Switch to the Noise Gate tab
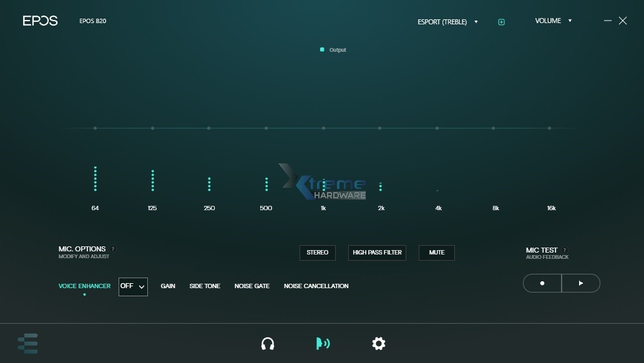The image size is (644, 363). click(x=252, y=286)
